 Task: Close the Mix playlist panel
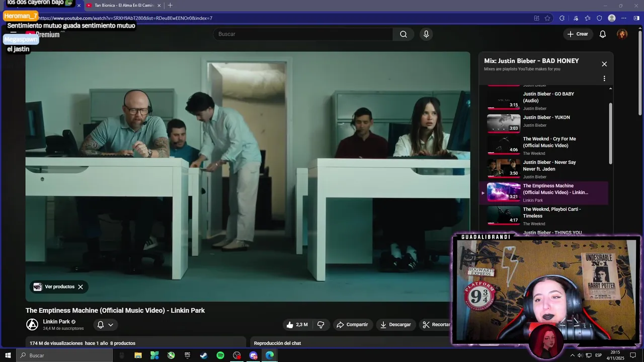click(604, 64)
